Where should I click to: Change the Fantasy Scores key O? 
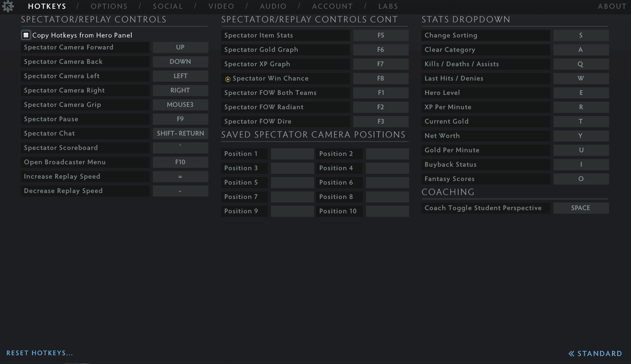coord(581,179)
